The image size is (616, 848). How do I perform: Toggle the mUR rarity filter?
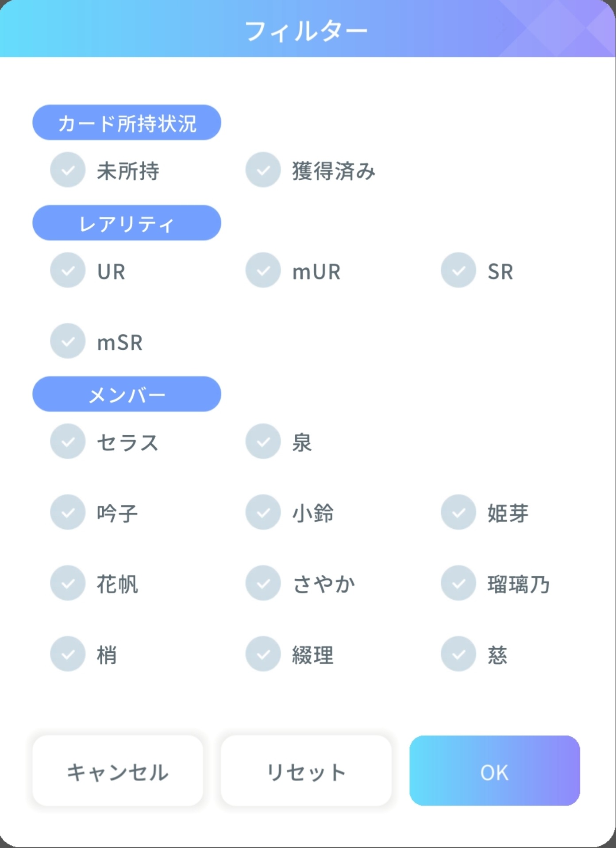pos(263,271)
